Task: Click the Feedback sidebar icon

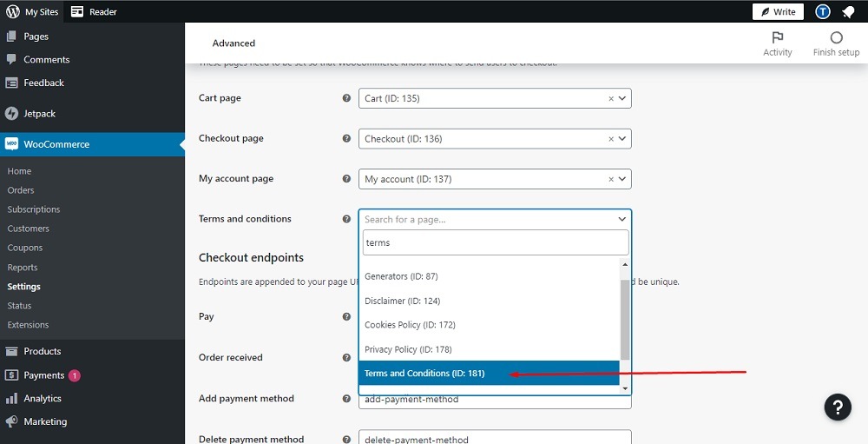Action: pyautogui.click(x=11, y=83)
